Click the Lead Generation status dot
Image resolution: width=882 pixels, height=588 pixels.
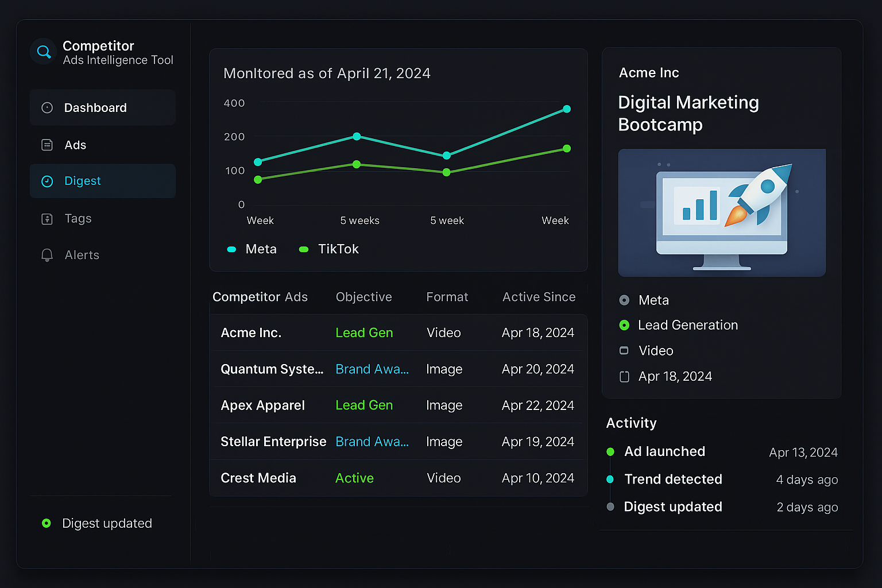tap(624, 325)
